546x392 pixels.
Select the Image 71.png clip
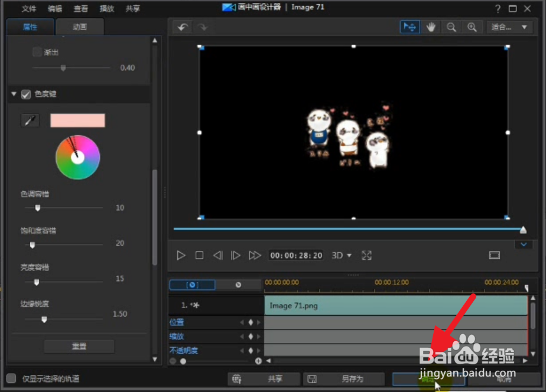point(396,305)
